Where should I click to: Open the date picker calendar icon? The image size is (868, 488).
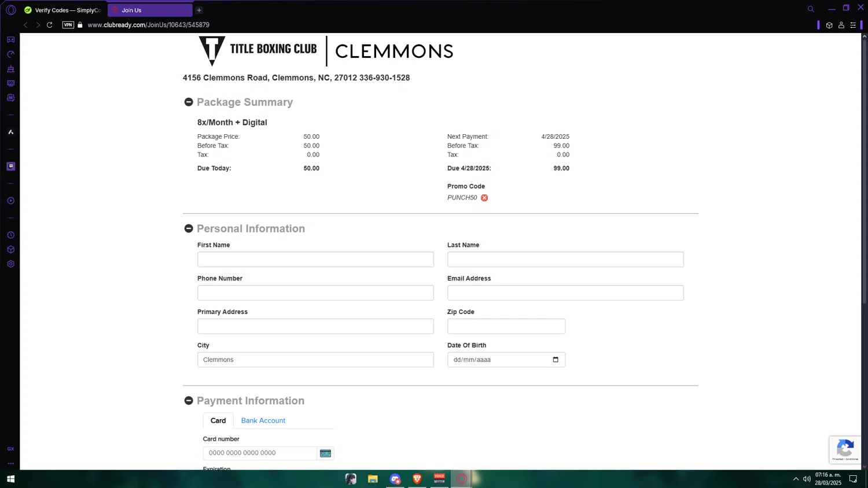point(556,360)
